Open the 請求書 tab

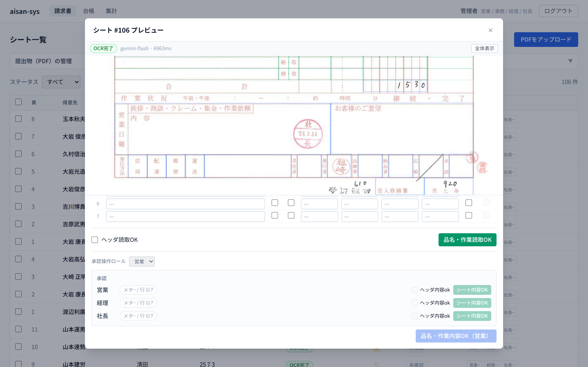click(63, 11)
